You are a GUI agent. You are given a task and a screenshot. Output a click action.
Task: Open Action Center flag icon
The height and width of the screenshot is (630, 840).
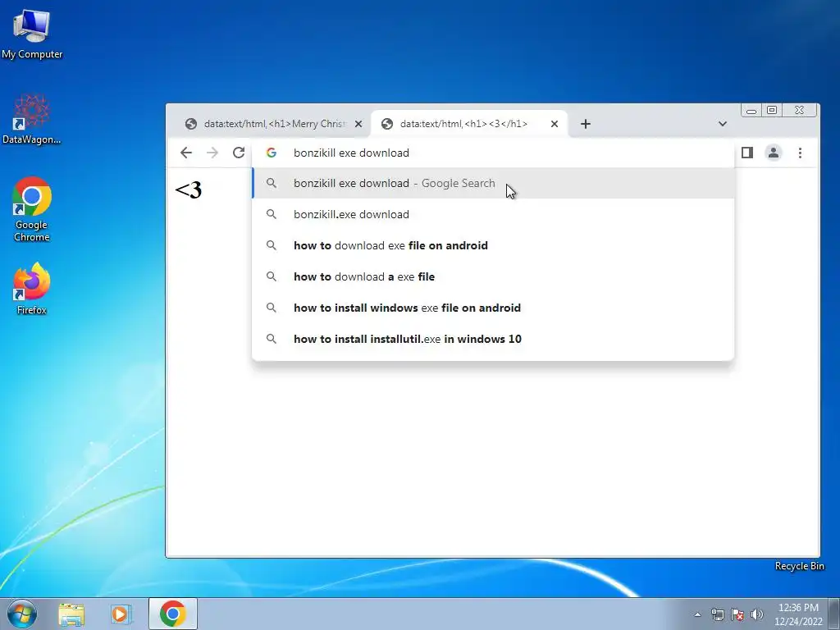[737, 614]
